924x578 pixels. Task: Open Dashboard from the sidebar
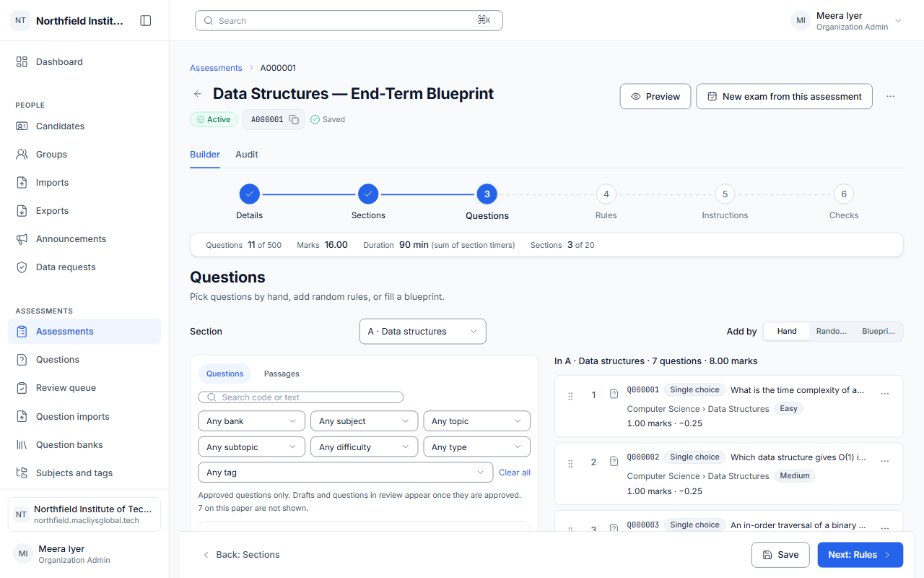coord(84,62)
